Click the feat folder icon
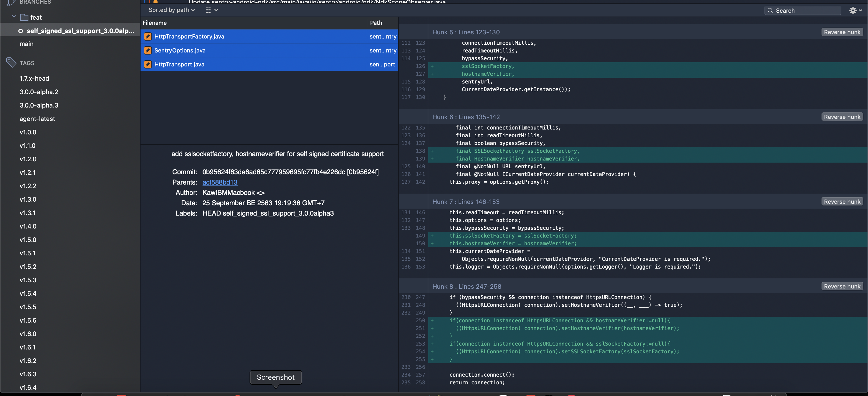 click(x=24, y=17)
